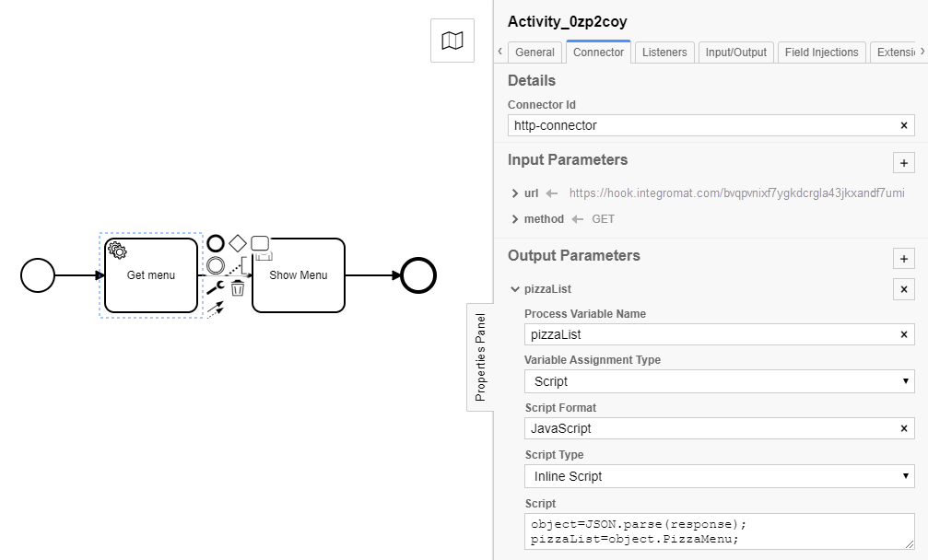Collapse the pizzaList output parameter
The width and height of the screenshot is (928, 560).
pos(515,289)
